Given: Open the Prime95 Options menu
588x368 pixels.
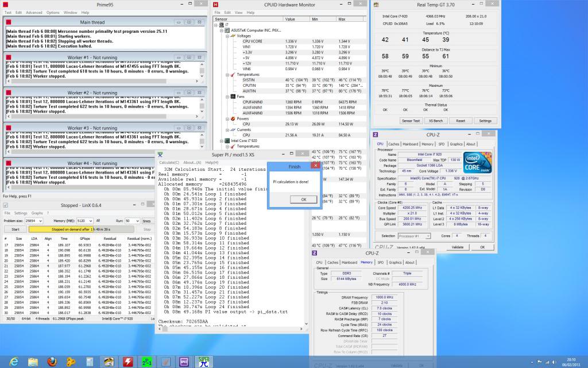Looking at the screenshot, I should [53, 13].
